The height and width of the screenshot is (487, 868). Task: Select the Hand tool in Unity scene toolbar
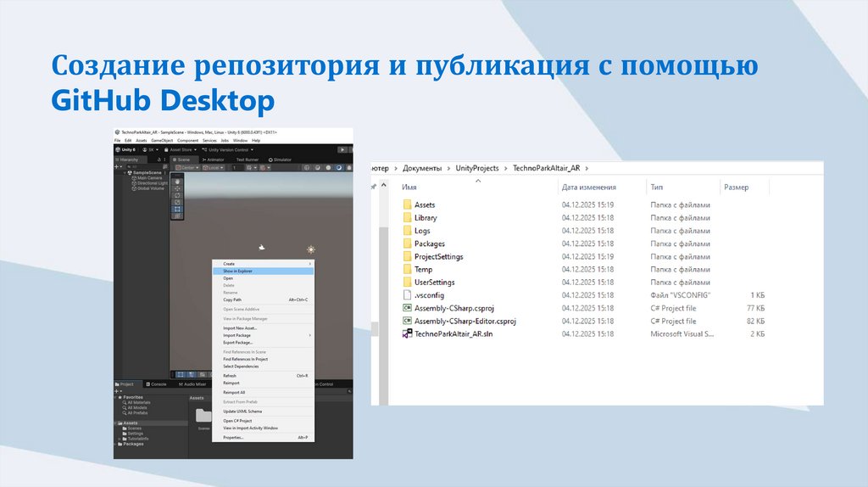[177, 182]
